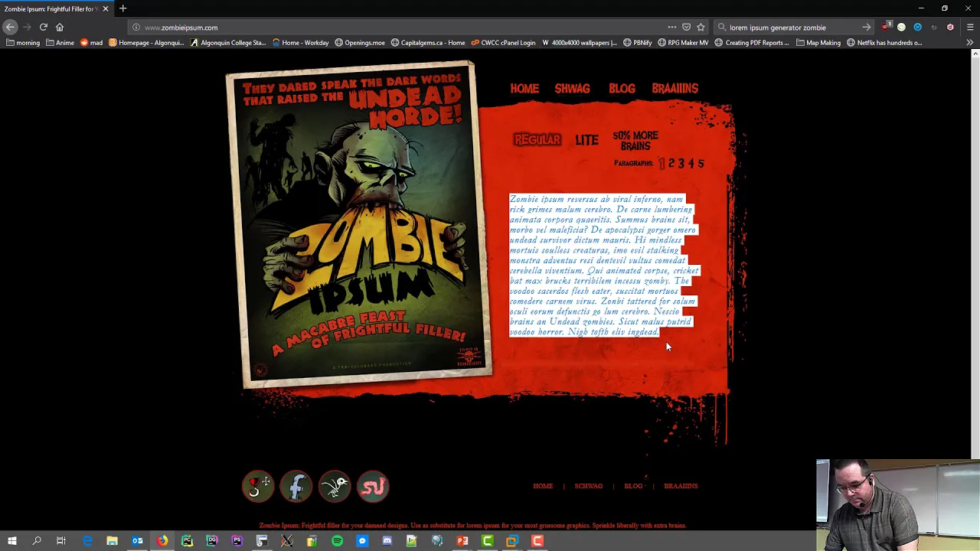Select LITE text type

tap(586, 140)
